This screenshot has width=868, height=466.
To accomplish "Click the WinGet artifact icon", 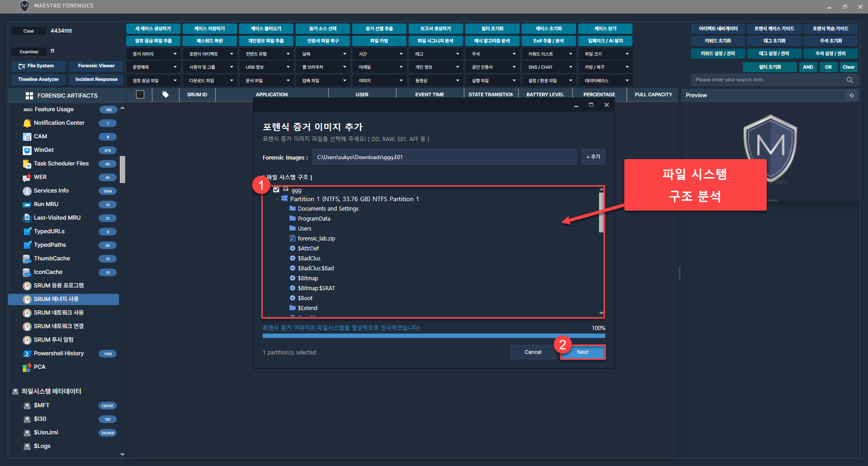I will [x=27, y=150].
